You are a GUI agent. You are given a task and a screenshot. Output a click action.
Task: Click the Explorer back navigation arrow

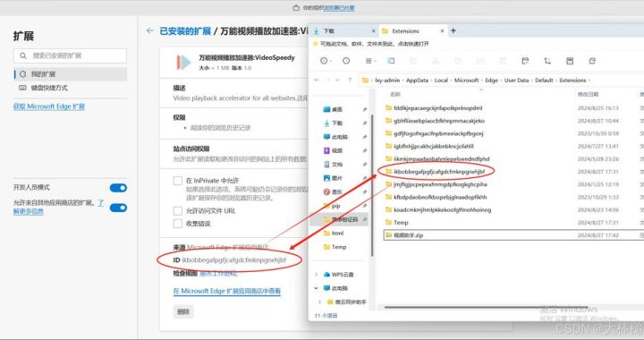click(x=317, y=80)
